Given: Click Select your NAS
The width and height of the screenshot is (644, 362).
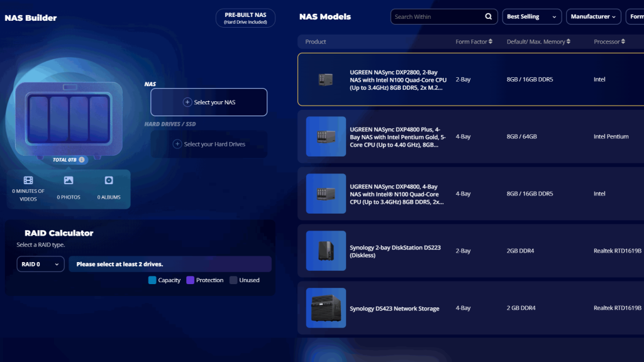Looking at the screenshot, I should 208,102.
